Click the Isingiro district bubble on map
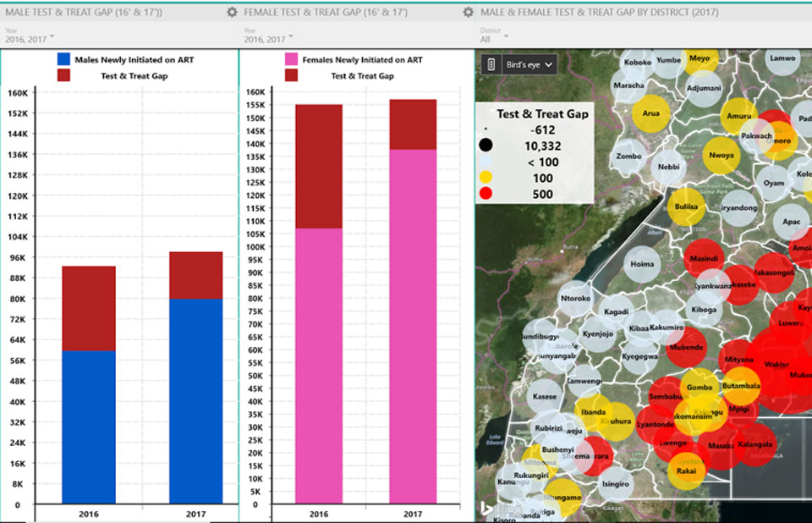This screenshot has width=812, height=523. pyautogui.click(x=616, y=484)
